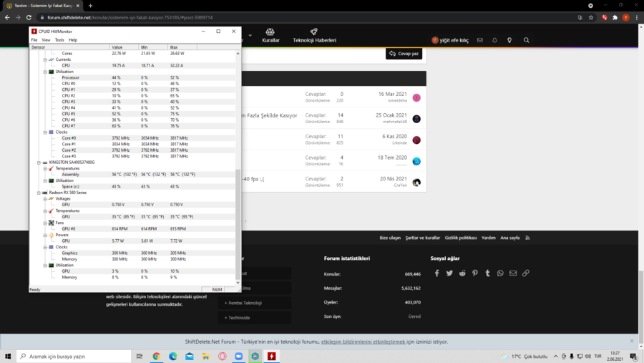This screenshot has height=363, width=644.
Task: Click the RSS feed icon in footer
Action: click(x=527, y=238)
